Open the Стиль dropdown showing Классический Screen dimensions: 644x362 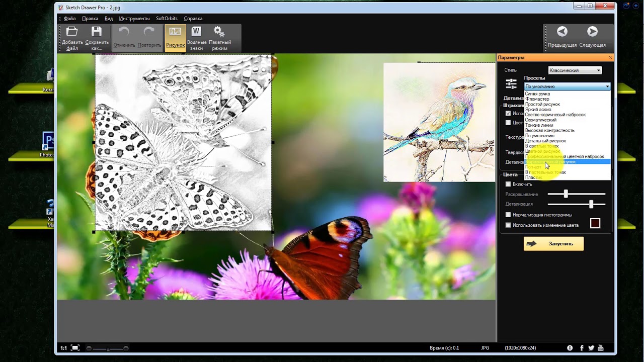pos(575,70)
